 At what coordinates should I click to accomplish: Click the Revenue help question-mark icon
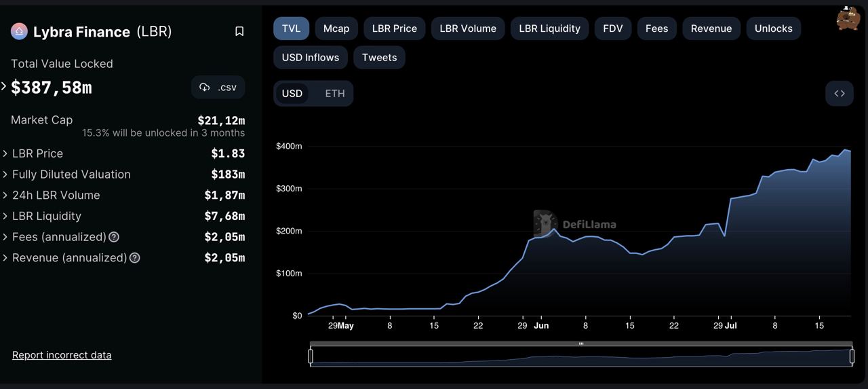[135, 258]
